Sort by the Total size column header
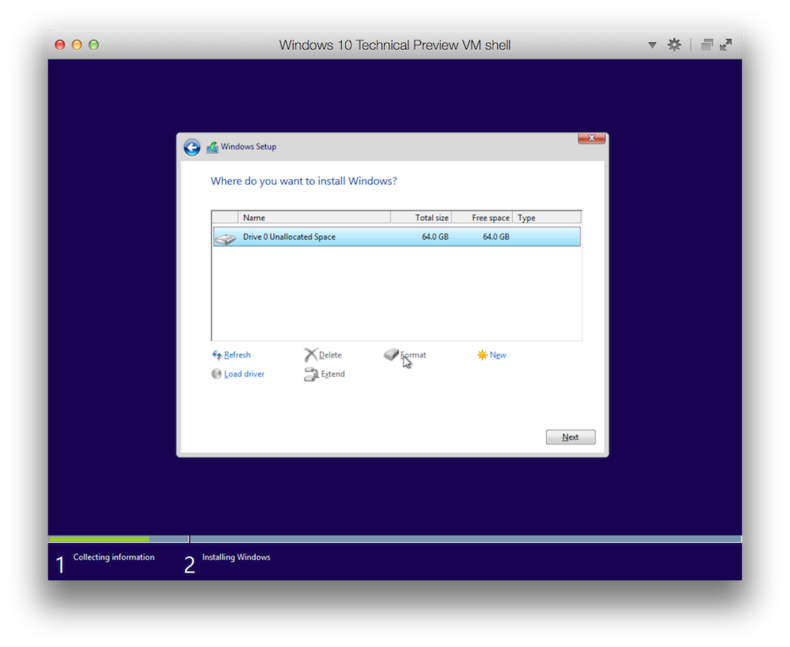 [x=421, y=218]
